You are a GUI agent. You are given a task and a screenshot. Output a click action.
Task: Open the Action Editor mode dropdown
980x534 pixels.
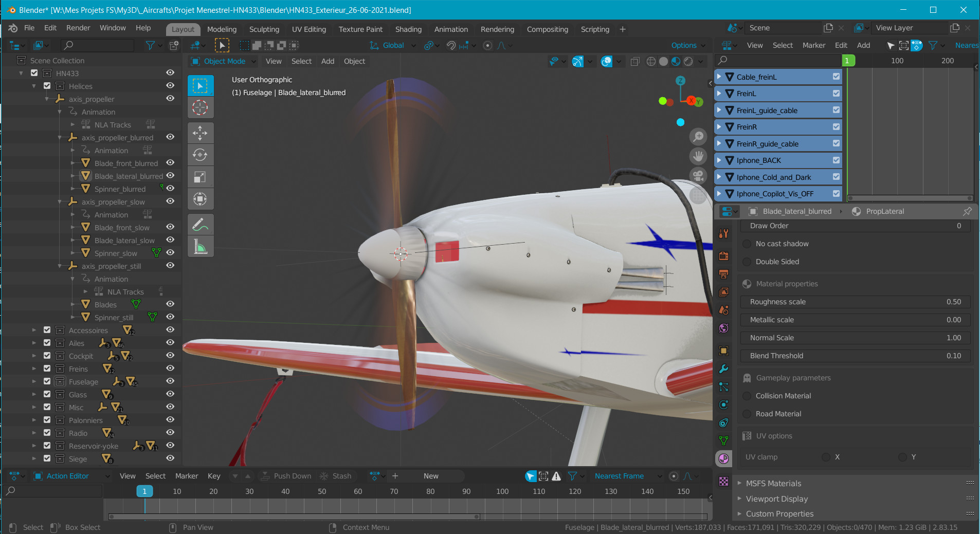[71, 476]
